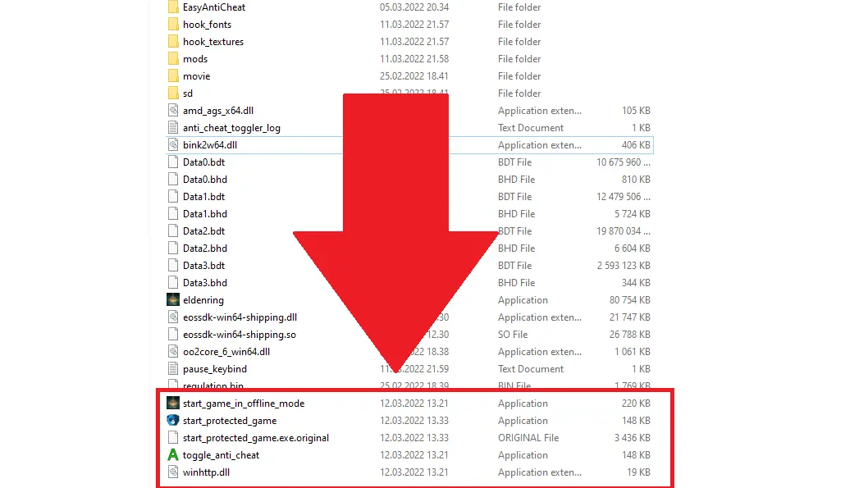The width and height of the screenshot is (868, 488).
Task: Select the bink2w64.dll file icon
Action: [x=173, y=145]
